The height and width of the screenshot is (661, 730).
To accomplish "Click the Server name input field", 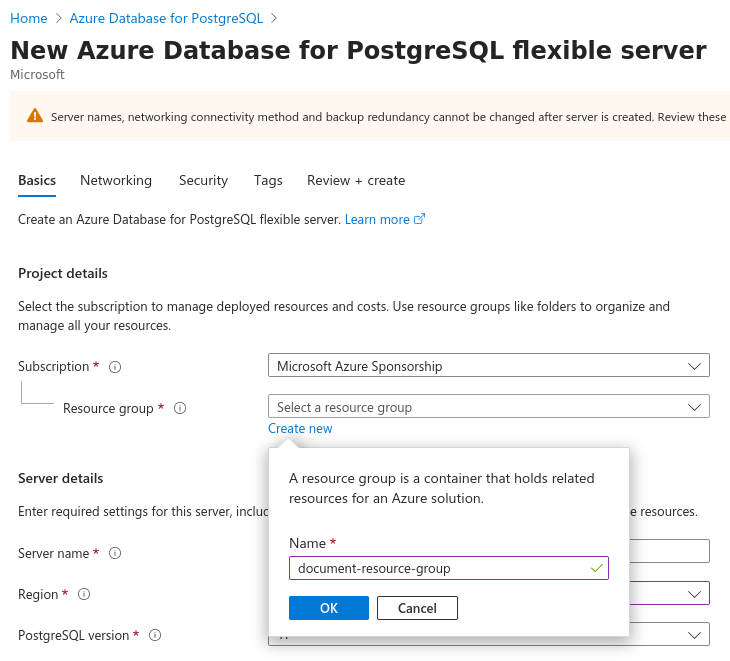I will point(669,551).
